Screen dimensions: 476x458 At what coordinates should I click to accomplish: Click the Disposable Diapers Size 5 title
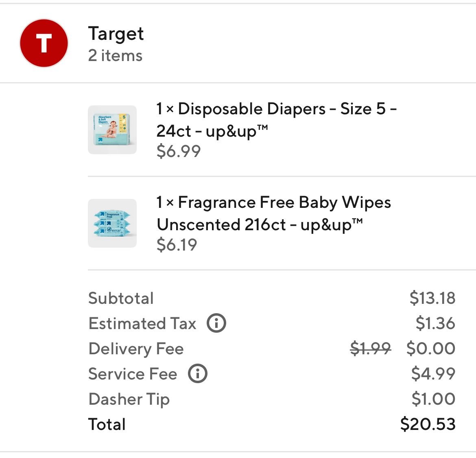click(x=276, y=120)
